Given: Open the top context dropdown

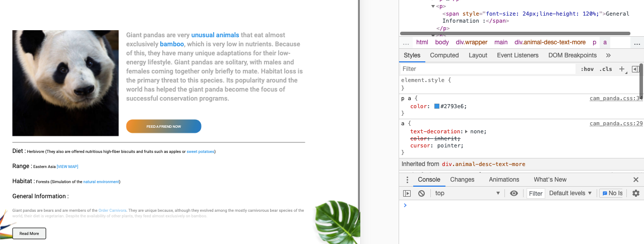Looking at the screenshot, I should click(468, 193).
